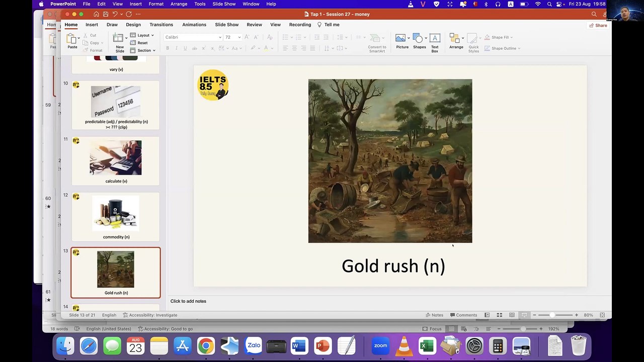Expand the Paste options arrow
This screenshot has height=362, width=644.
(78, 38)
